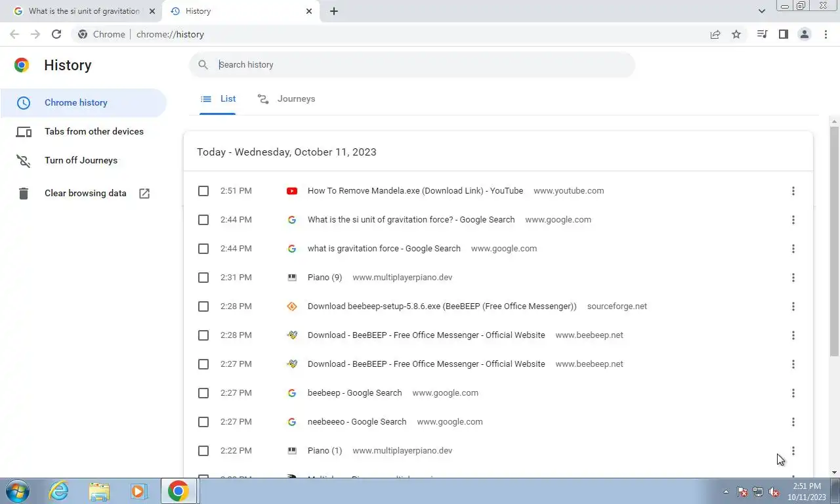Open 'neebeeeo - Google Search' link

tap(357, 422)
